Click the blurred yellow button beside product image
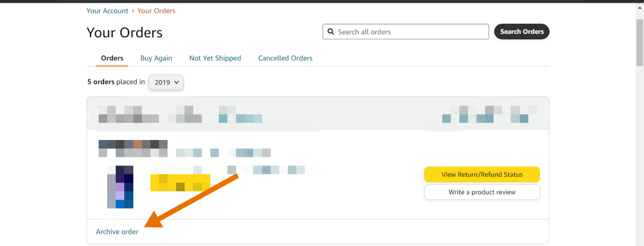Viewport: 644px width, 246px height. click(x=180, y=183)
